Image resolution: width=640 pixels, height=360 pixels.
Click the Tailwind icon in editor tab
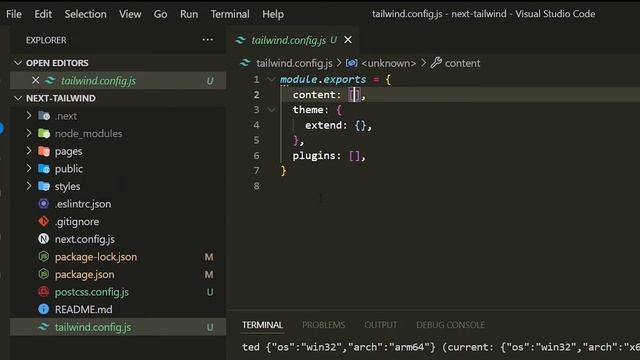tap(240, 40)
